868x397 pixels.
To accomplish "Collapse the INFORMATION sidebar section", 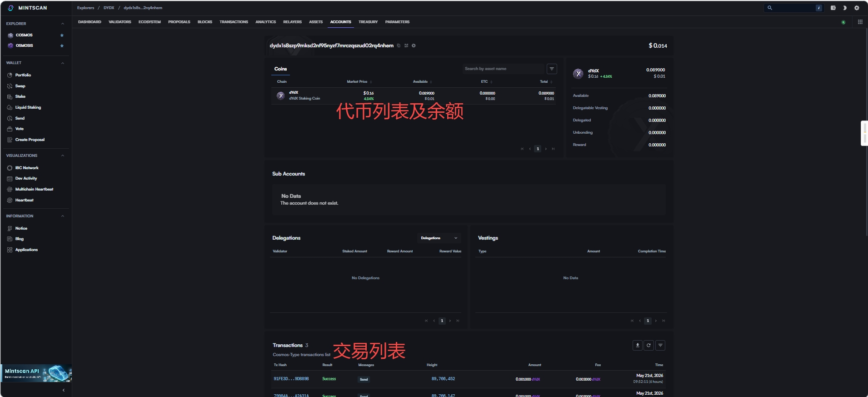I will click(63, 216).
